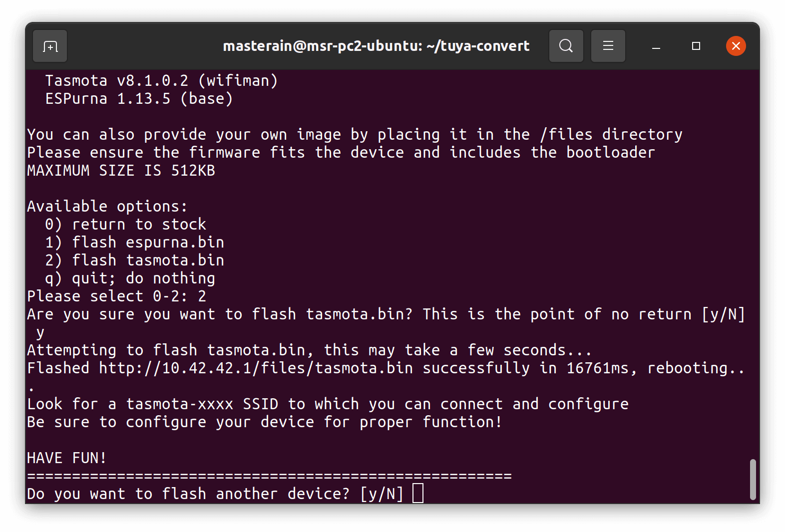Click option 1) flash espurna.bin
Viewport: 785px width, 532px height.
[x=134, y=243]
